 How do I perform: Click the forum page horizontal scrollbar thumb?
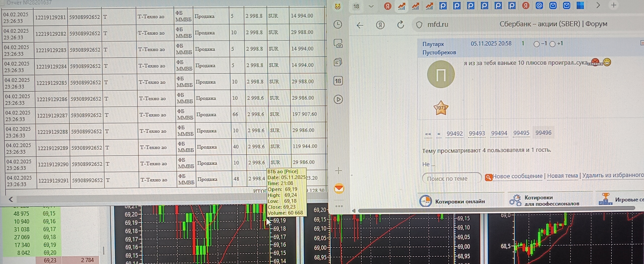pos(496,210)
